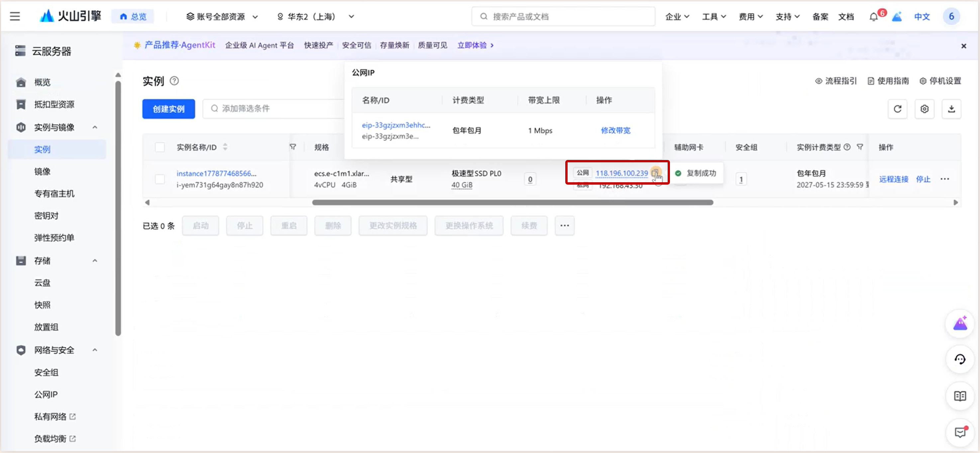Close the AgentKit recommendation banner
Screen dimensions: 980x453
click(x=964, y=46)
